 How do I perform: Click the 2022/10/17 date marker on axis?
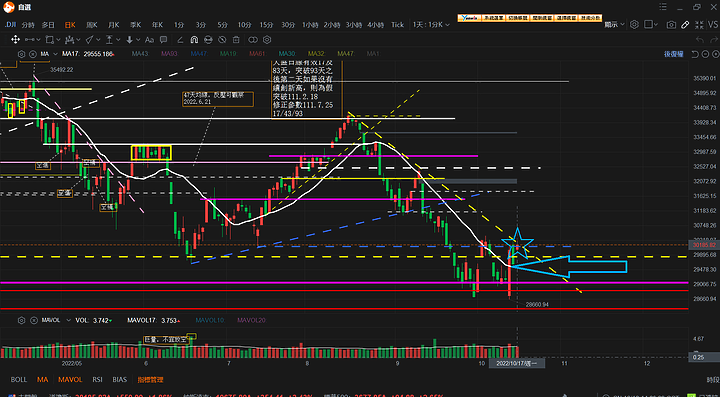point(517,363)
